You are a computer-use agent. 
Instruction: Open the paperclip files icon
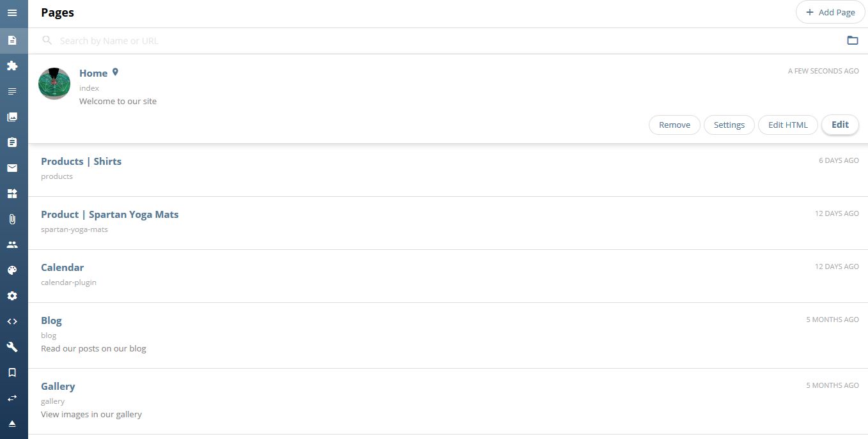(12, 219)
